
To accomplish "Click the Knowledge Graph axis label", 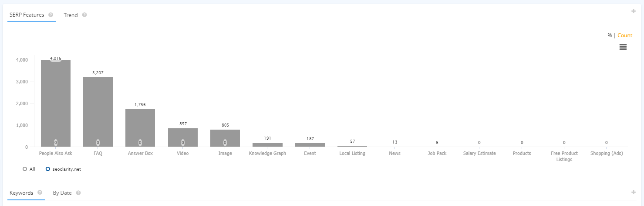I will (267, 154).
